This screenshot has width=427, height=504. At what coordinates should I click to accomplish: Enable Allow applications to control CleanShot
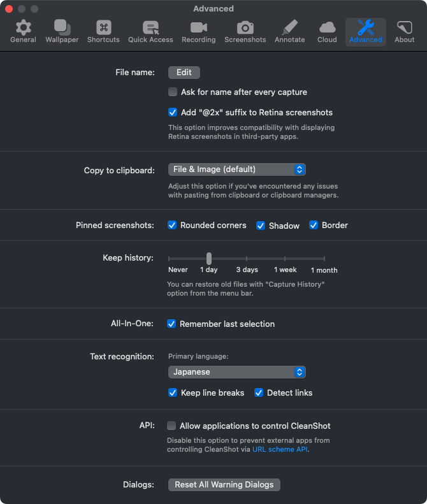point(171,426)
